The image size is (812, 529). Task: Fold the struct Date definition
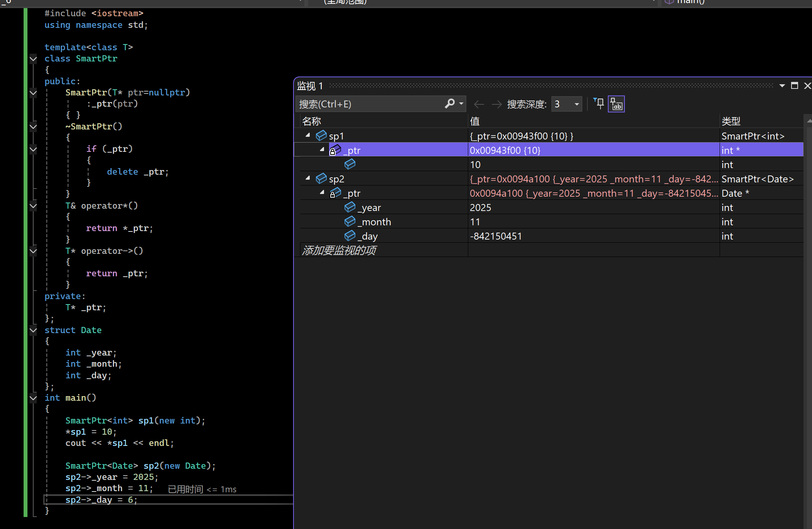(33, 330)
